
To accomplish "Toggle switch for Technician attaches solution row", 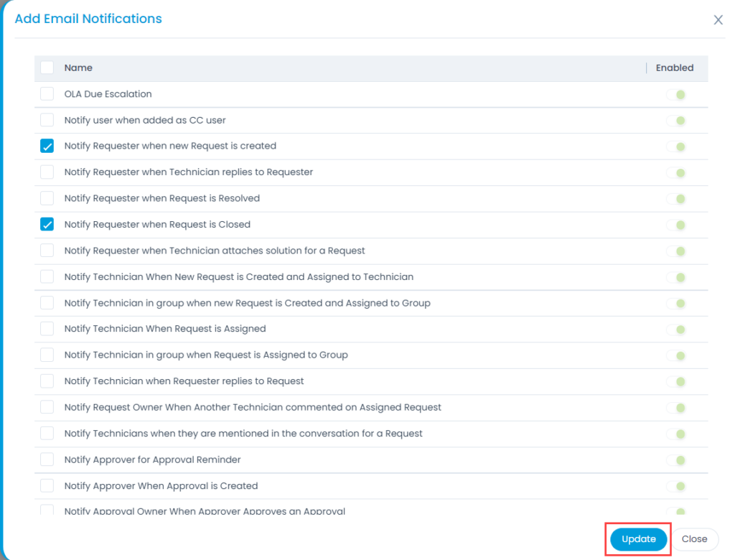I will tap(676, 251).
